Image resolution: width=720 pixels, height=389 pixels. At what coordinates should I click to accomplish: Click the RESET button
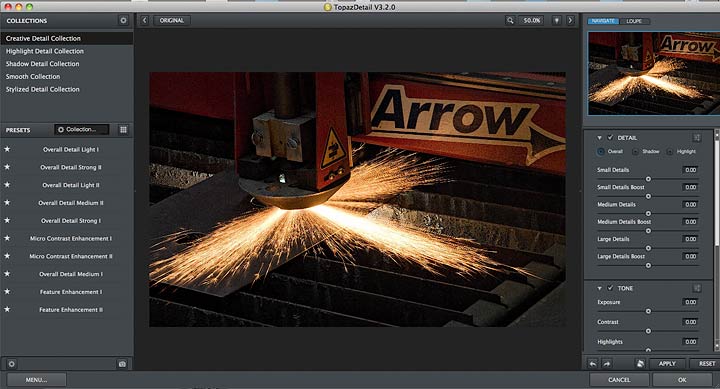point(706,364)
